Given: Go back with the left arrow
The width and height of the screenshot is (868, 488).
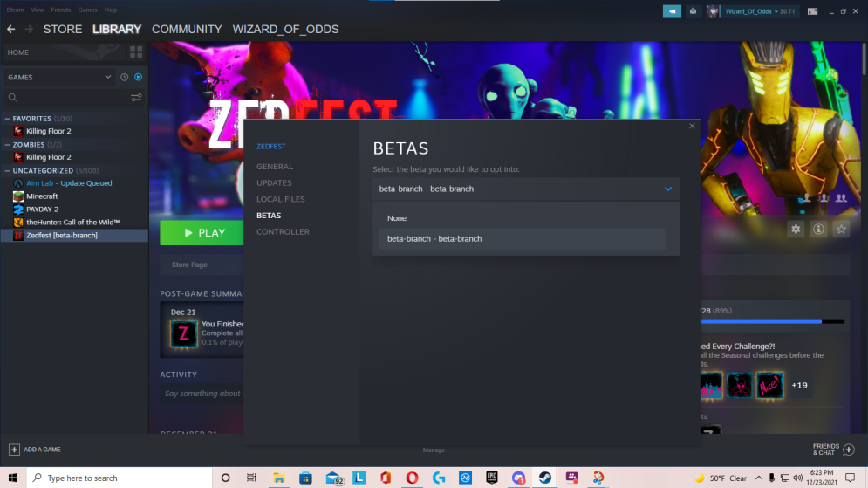Looking at the screenshot, I should pyautogui.click(x=11, y=30).
